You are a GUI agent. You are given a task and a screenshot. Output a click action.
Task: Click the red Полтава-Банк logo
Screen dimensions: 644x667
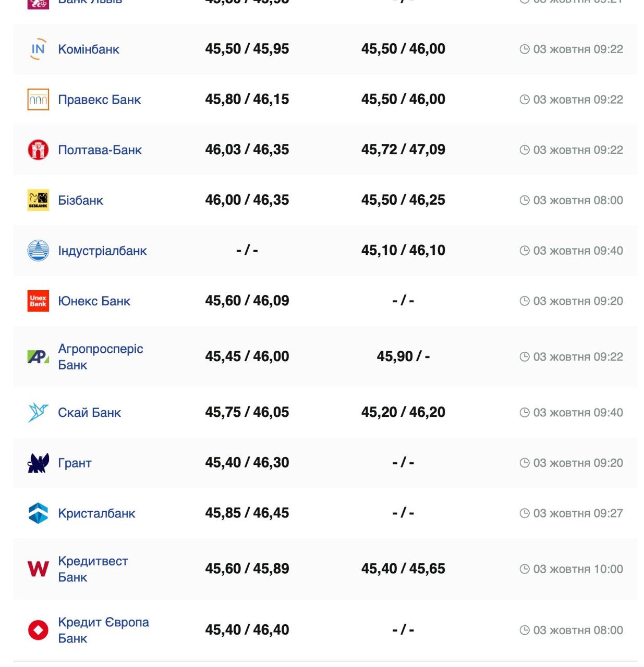pos(38,150)
